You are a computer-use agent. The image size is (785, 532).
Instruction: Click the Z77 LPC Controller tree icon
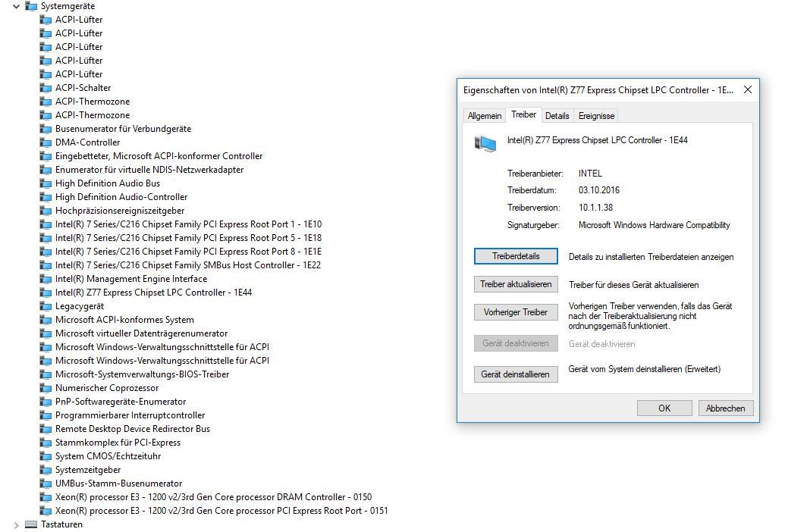(x=46, y=293)
